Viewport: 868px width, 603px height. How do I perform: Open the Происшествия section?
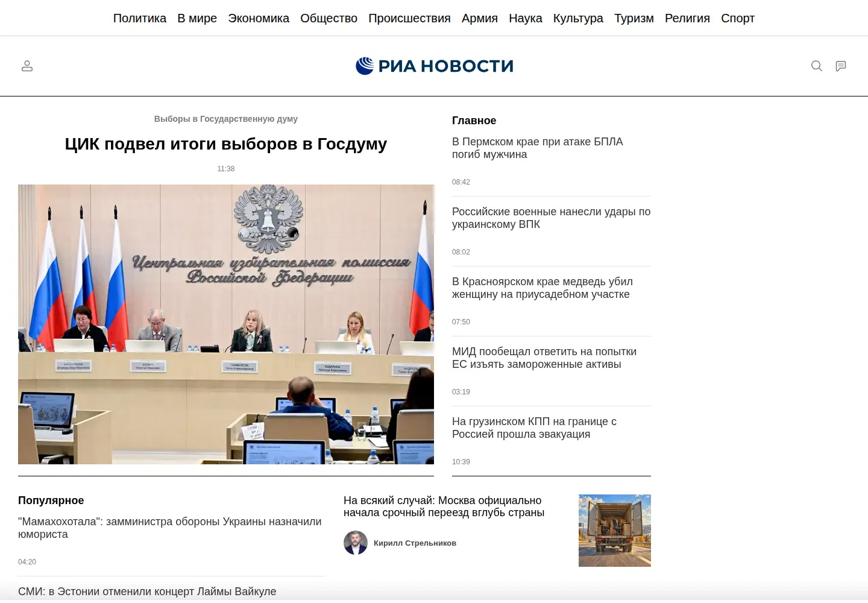coord(409,18)
